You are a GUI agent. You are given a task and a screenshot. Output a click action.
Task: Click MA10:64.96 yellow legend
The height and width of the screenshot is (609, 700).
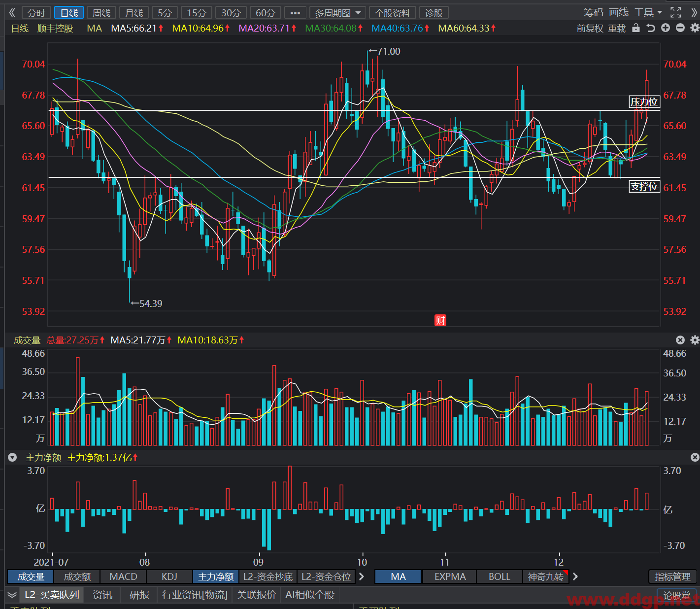(201, 29)
